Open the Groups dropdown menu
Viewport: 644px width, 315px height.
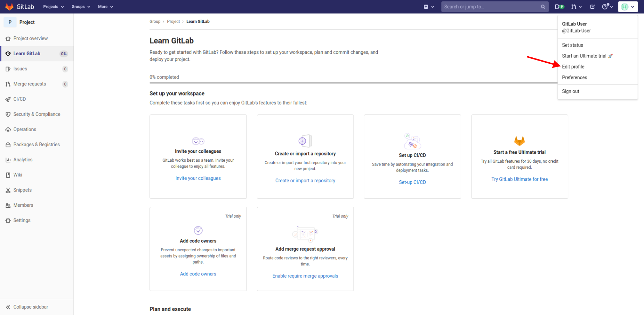pos(81,7)
